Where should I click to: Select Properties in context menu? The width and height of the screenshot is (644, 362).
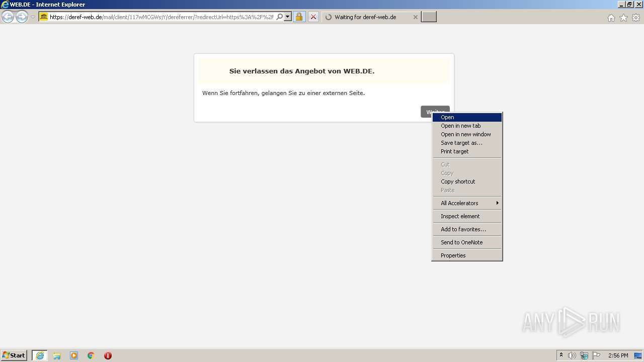tap(467, 255)
